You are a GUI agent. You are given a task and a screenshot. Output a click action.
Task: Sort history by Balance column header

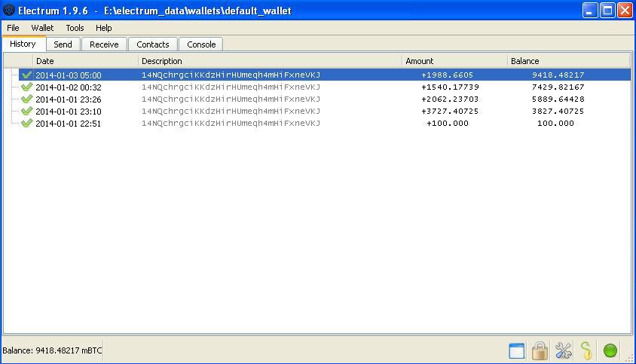569,61
